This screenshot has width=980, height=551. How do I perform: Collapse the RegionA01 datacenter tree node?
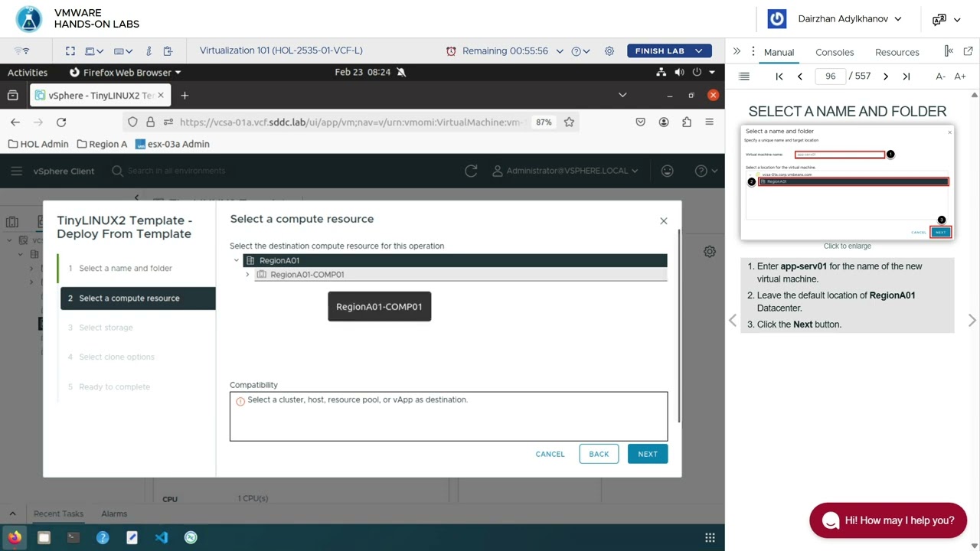tap(237, 261)
